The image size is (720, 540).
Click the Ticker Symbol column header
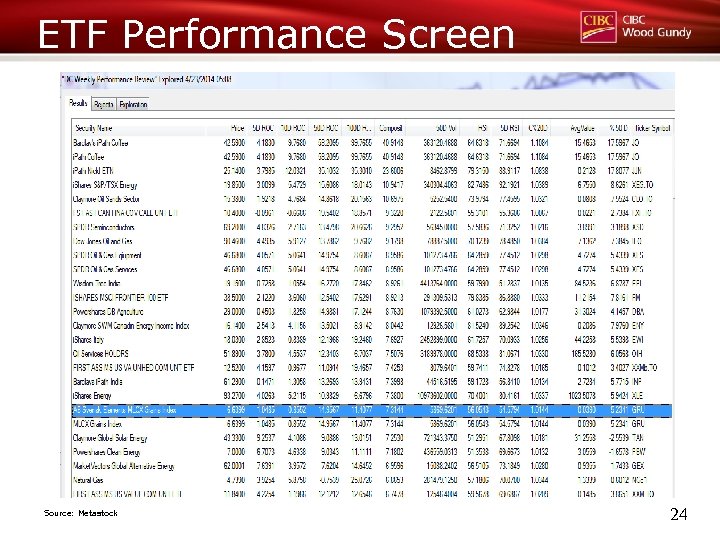point(652,128)
